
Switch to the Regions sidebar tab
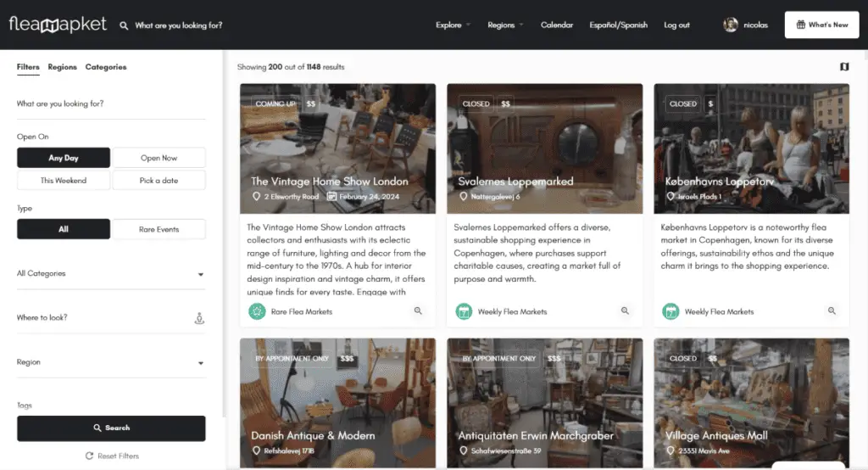(x=63, y=67)
